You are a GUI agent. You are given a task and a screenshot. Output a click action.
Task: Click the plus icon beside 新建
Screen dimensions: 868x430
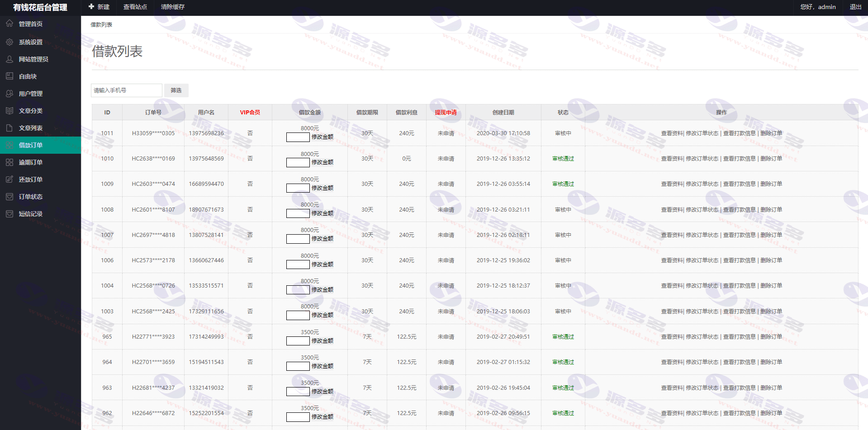91,7
